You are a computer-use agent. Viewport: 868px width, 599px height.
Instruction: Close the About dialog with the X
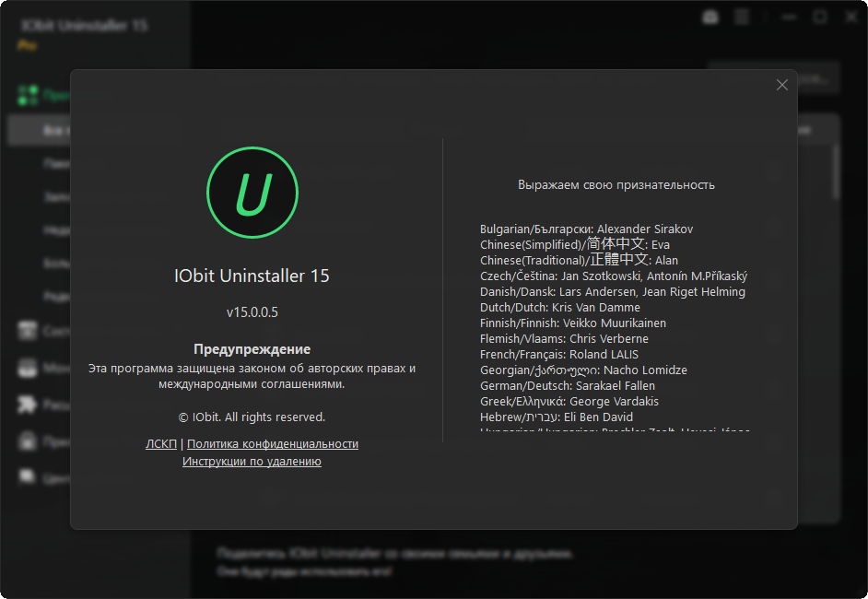point(781,85)
